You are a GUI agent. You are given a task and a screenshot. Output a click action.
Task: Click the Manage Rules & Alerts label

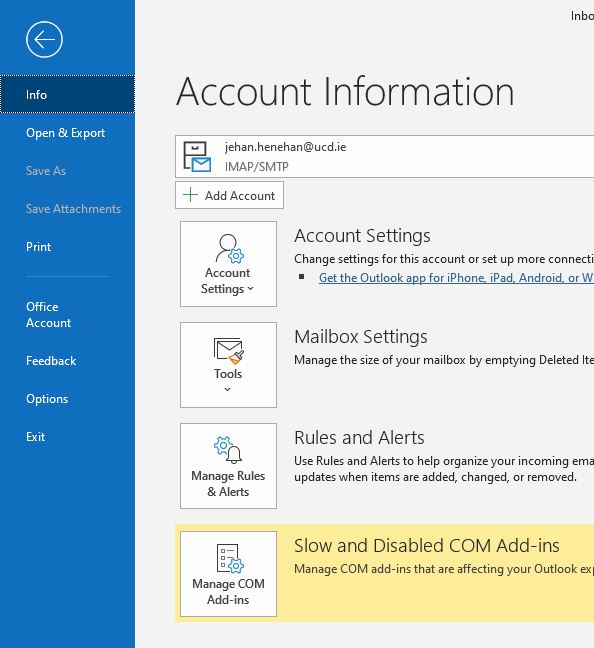(228, 484)
